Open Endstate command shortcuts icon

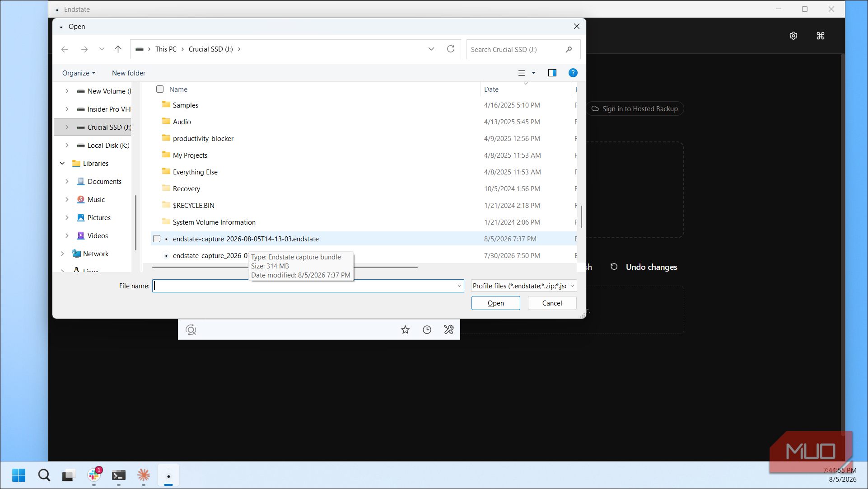(821, 36)
